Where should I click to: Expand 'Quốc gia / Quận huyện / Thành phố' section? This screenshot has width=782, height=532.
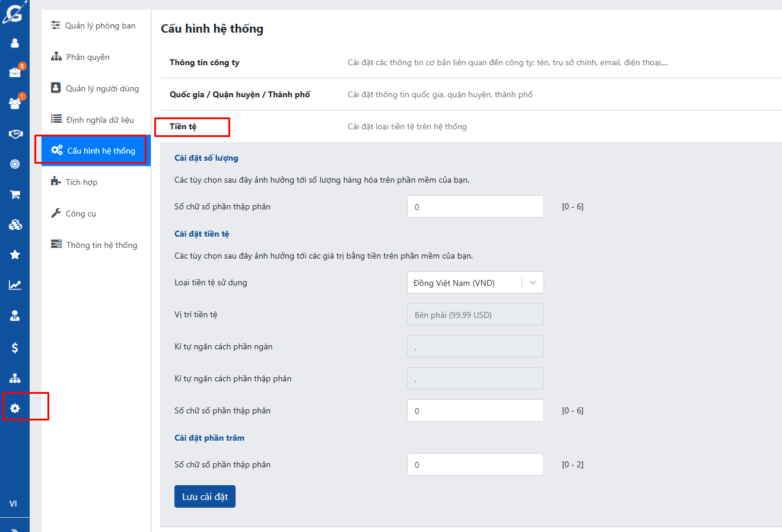240,95
